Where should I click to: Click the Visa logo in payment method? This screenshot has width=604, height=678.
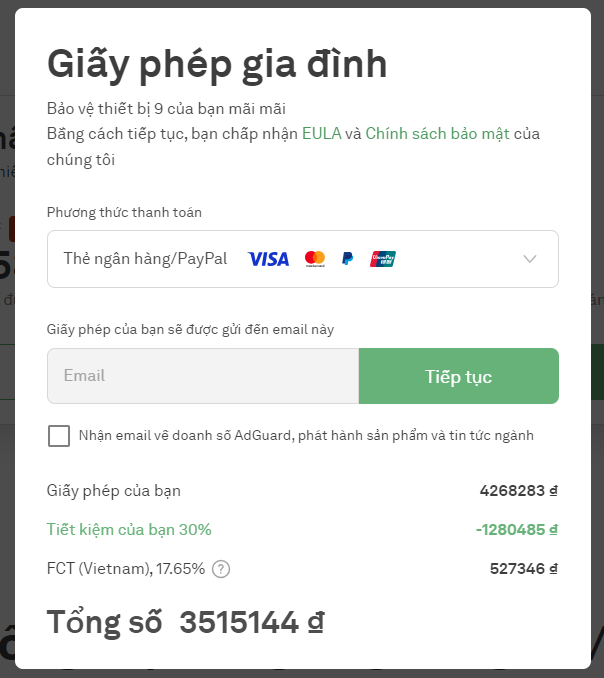click(x=268, y=259)
